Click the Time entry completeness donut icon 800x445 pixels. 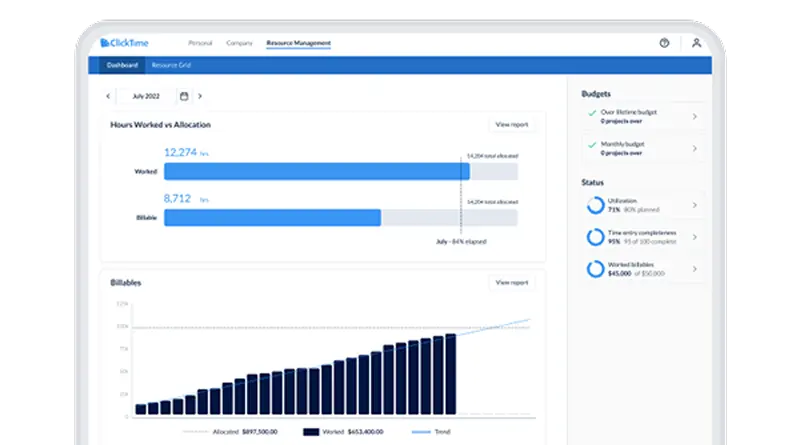[593, 237]
